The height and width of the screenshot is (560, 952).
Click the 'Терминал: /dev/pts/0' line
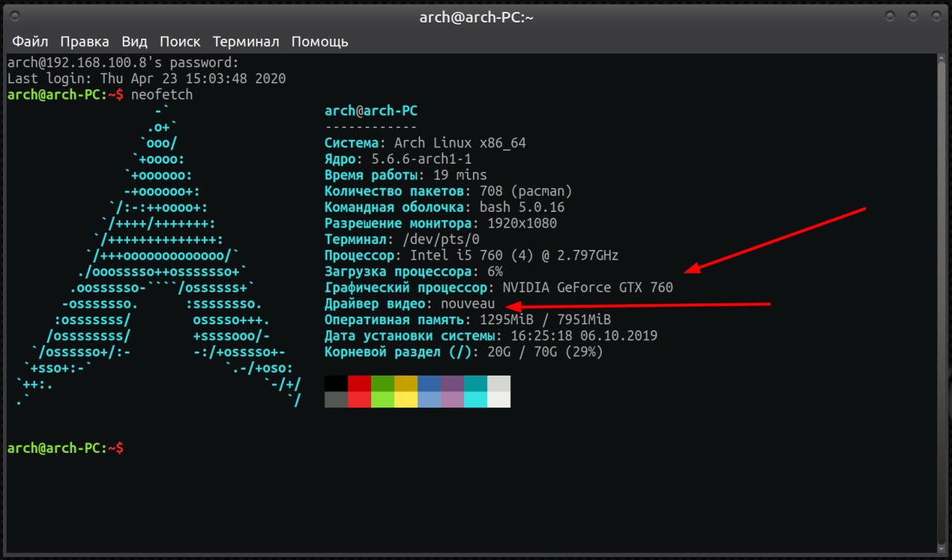click(x=402, y=239)
